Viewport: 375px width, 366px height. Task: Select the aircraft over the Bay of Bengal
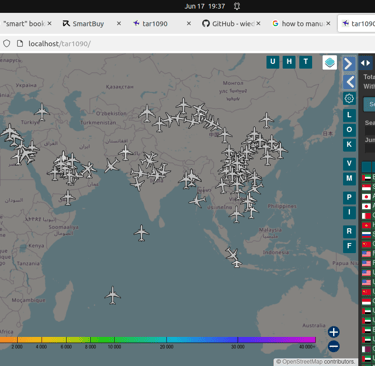pos(197,201)
